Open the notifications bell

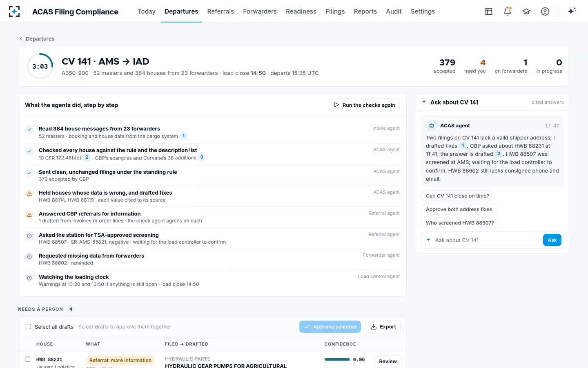click(508, 11)
